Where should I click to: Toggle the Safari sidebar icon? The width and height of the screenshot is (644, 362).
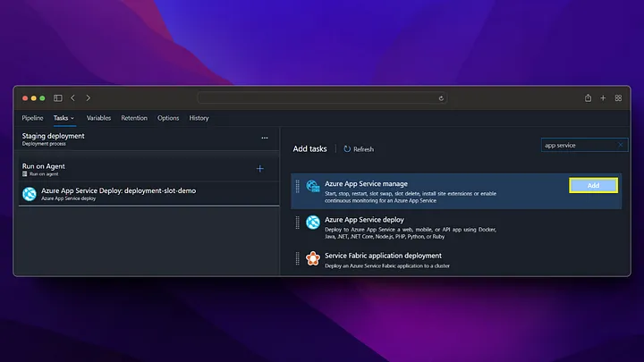click(x=58, y=98)
